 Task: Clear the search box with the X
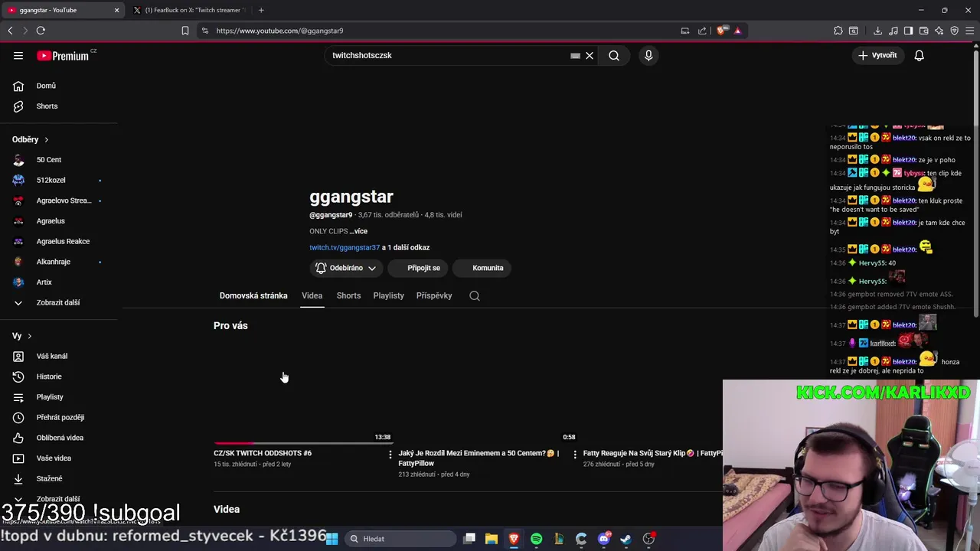coord(590,55)
